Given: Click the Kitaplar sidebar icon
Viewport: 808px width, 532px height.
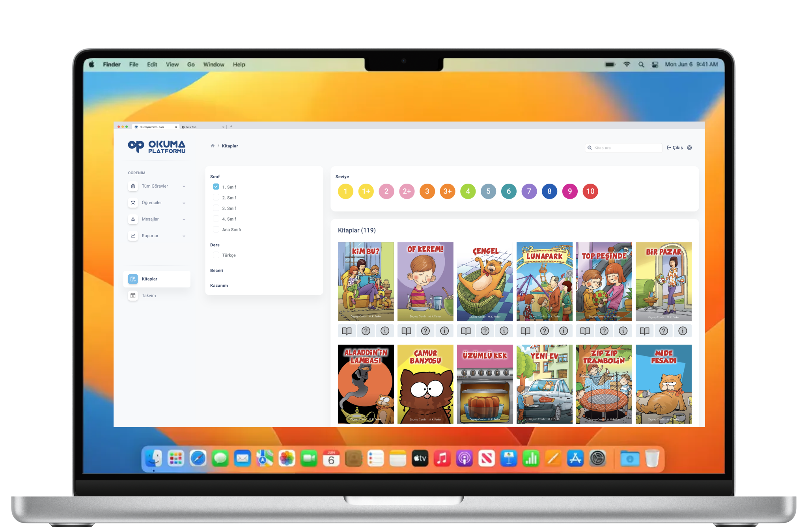Looking at the screenshot, I should [133, 279].
